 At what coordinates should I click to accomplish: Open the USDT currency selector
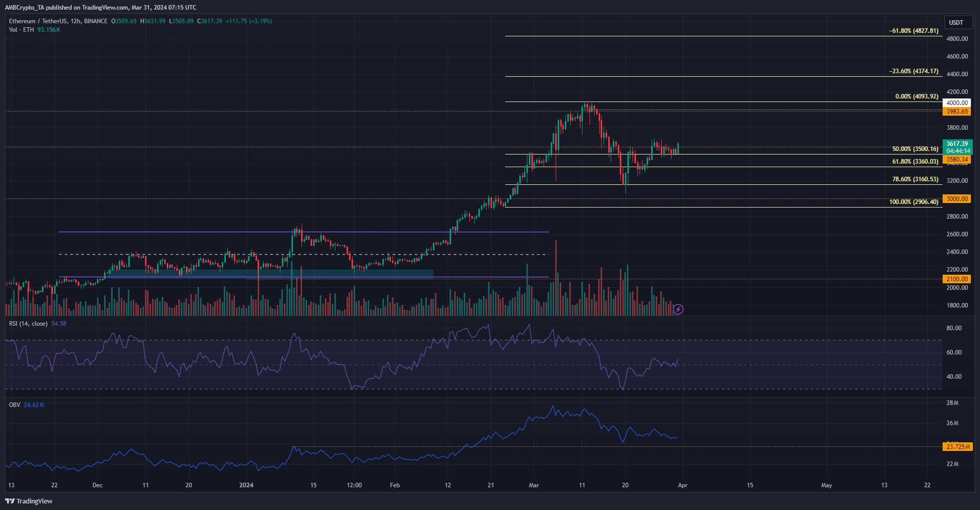pos(958,22)
